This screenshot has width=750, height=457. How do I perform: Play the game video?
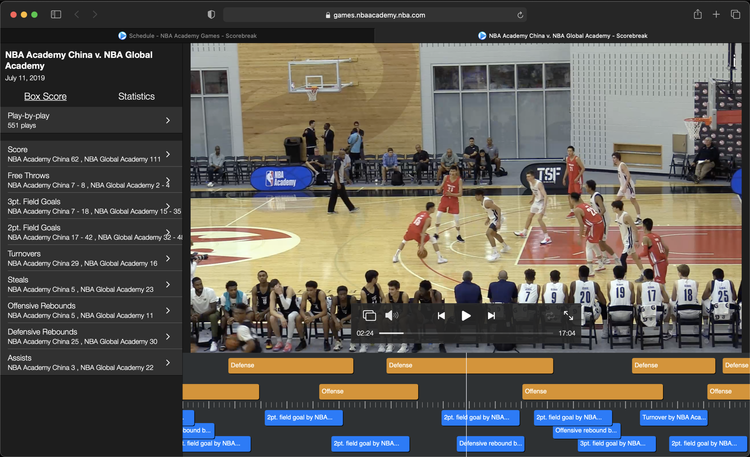pos(466,315)
